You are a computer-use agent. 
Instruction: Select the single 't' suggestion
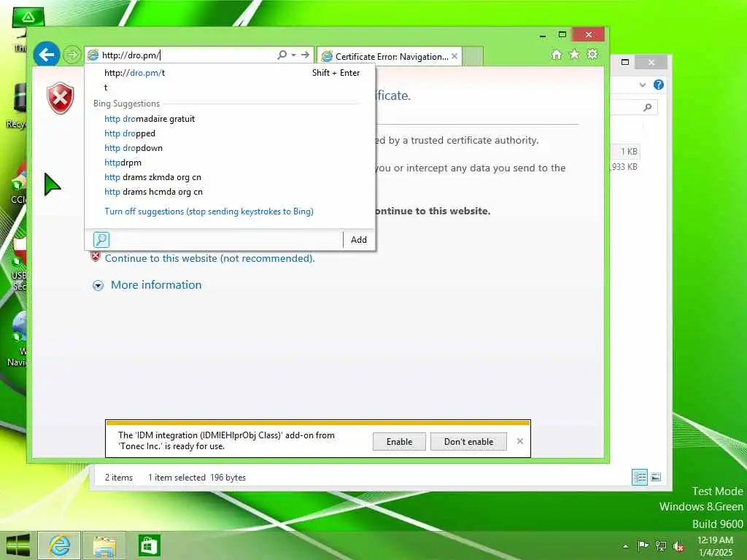(x=231, y=87)
